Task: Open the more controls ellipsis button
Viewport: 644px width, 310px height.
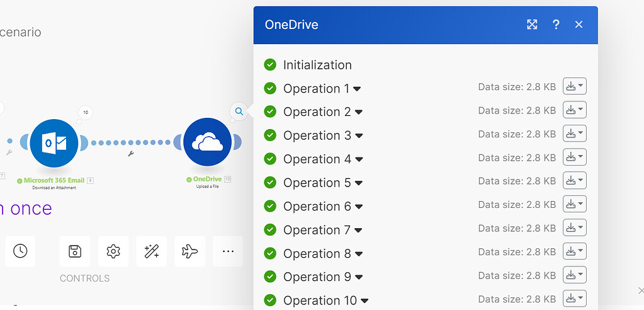Action: pos(228,251)
